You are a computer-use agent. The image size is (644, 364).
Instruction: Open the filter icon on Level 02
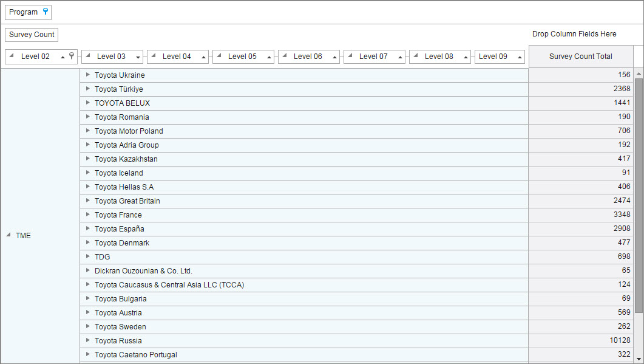tap(72, 56)
